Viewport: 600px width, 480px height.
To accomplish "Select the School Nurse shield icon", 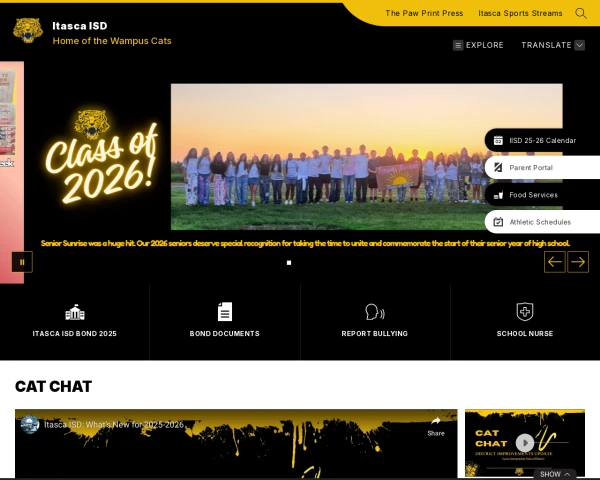I will click(525, 311).
